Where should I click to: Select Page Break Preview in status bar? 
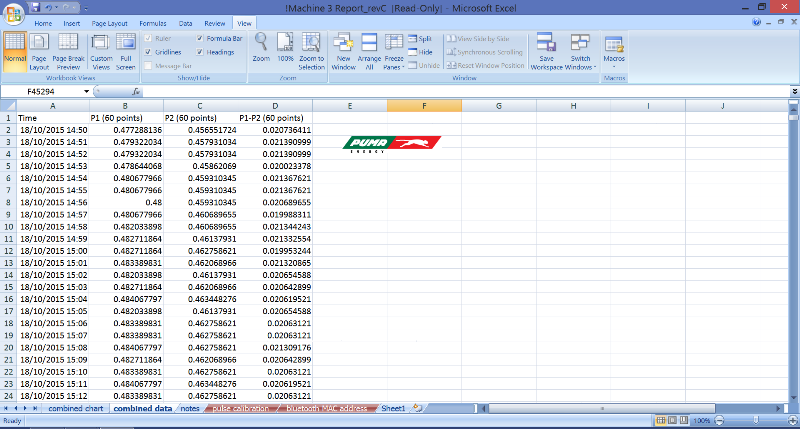coord(684,420)
